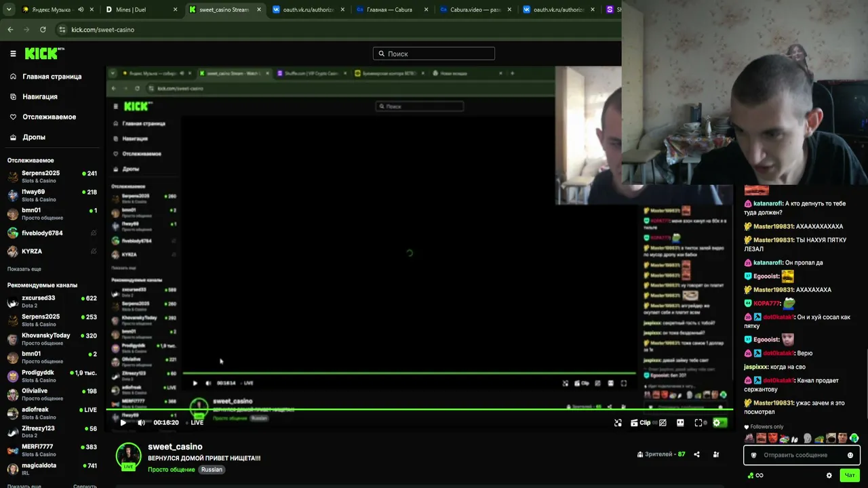
Task: Play the stream with the play button
Action: (123, 422)
